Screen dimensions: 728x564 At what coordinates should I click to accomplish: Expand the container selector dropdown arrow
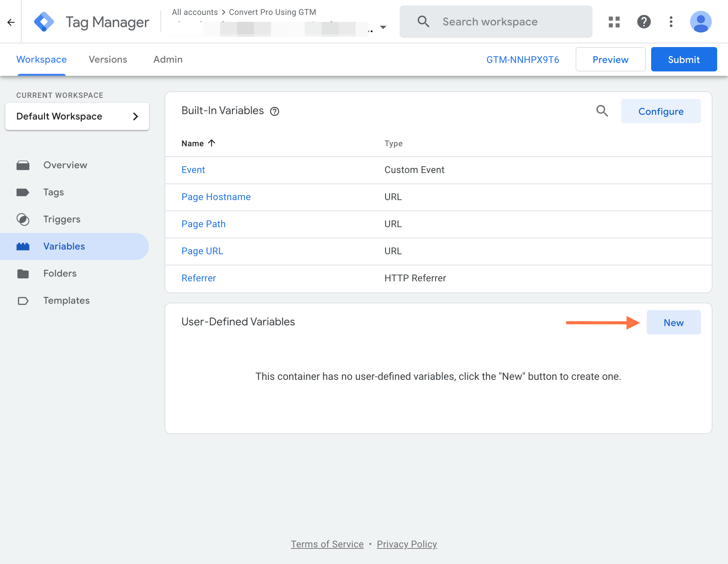click(x=383, y=27)
